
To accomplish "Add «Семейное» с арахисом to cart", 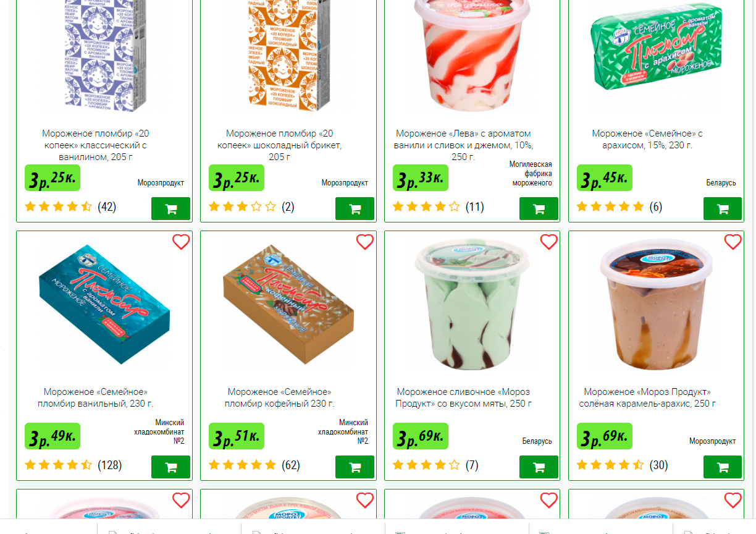I will coord(723,209).
